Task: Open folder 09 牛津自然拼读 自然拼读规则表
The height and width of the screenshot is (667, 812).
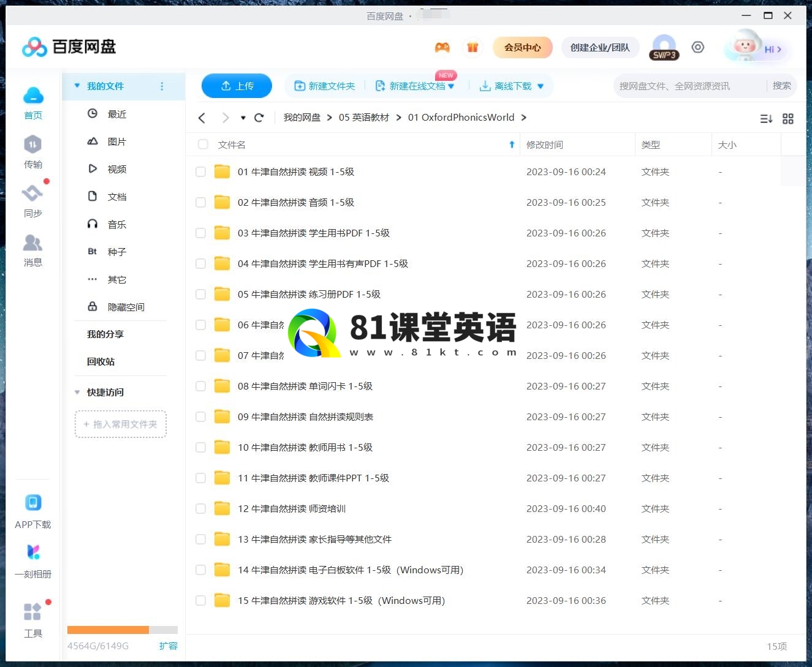Action: (305, 417)
